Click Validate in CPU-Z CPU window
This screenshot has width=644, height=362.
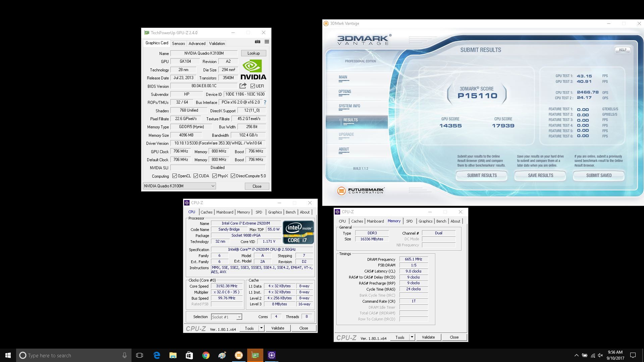pos(278,328)
